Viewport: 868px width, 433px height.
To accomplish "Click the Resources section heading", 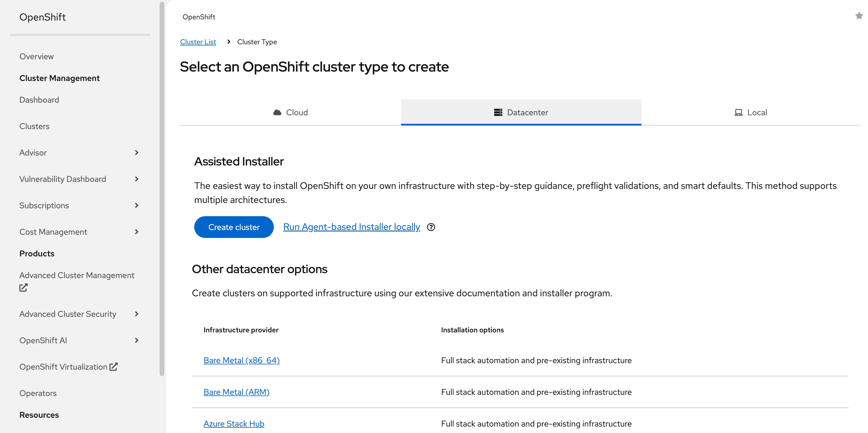I will pyautogui.click(x=39, y=415).
